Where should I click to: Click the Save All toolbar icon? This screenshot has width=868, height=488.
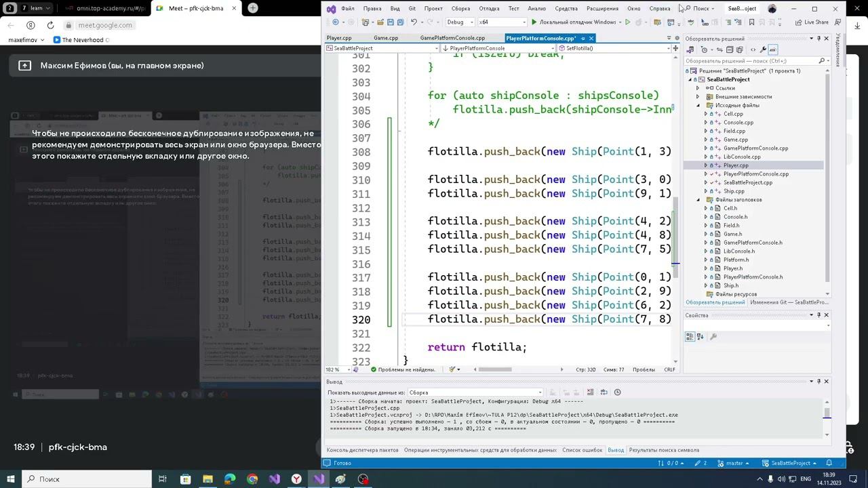pyautogui.click(x=399, y=22)
